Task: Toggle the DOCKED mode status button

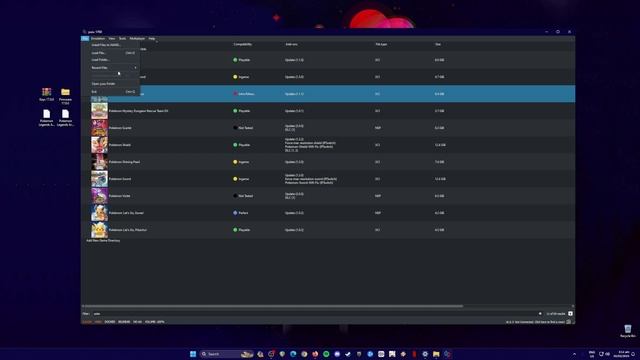Action: pos(110,322)
